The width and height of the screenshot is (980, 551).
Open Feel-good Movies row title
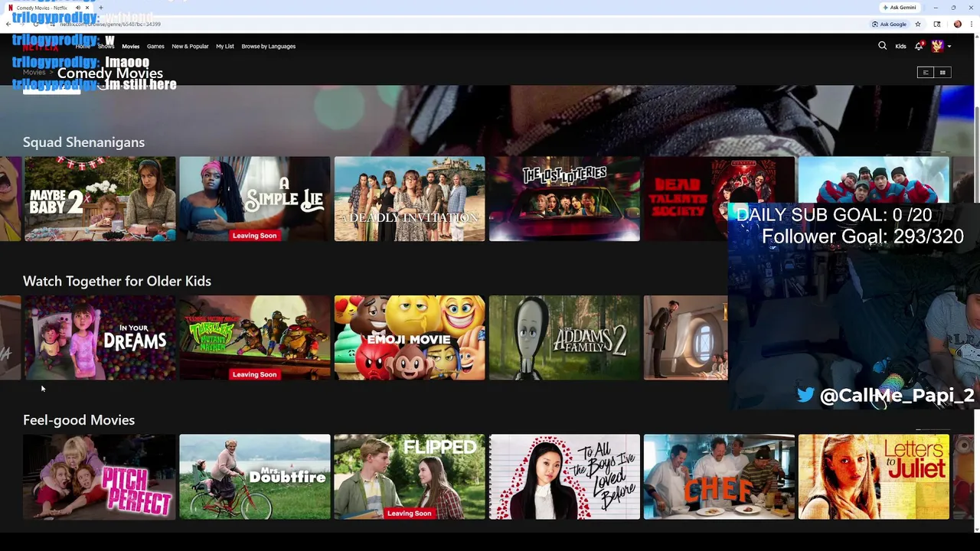tap(79, 420)
